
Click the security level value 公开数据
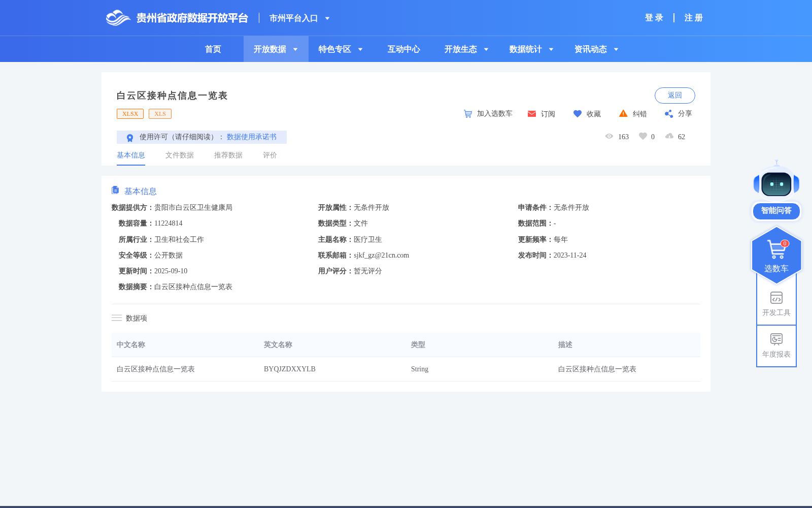168,256
